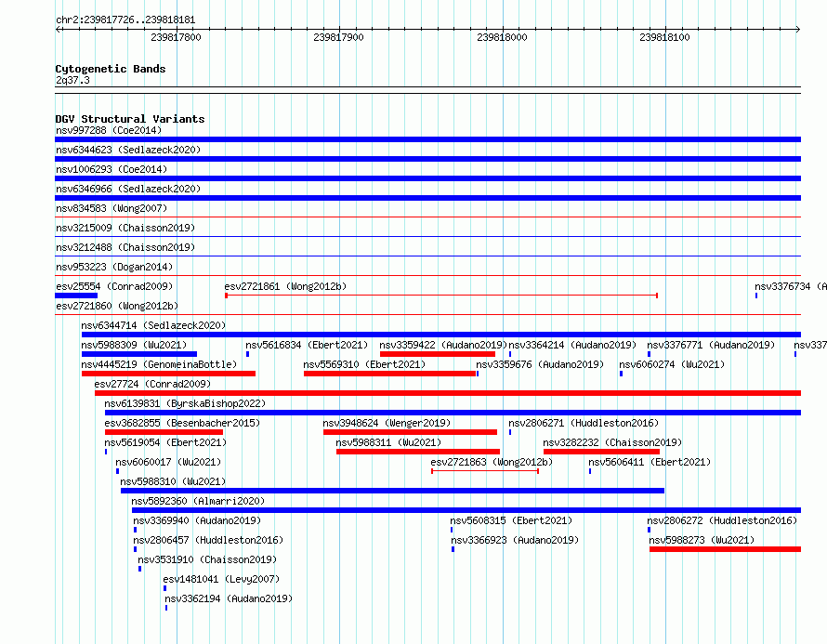
Task: Select nsv3362194 (Audano2019) label
Action: (229, 598)
